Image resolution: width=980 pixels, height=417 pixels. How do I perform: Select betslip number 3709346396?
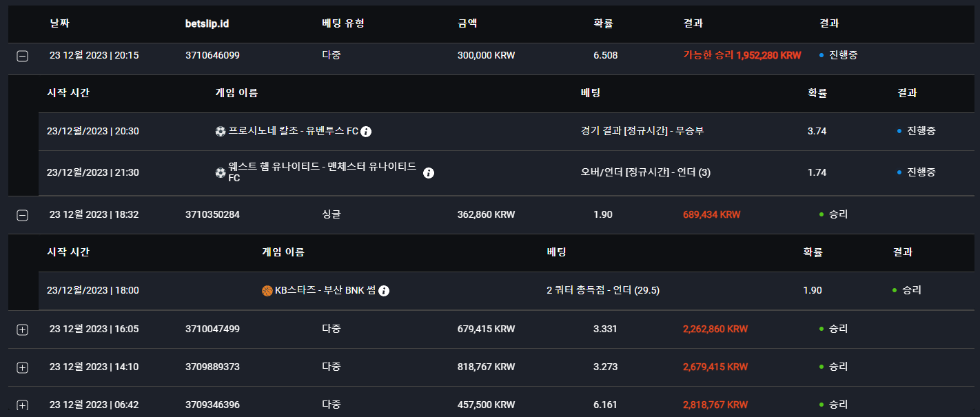(213, 405)
